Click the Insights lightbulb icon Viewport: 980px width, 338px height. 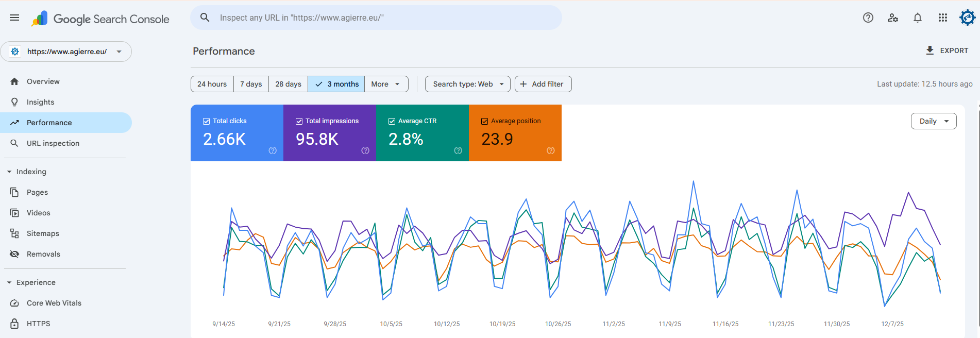[x=14, y=102]
